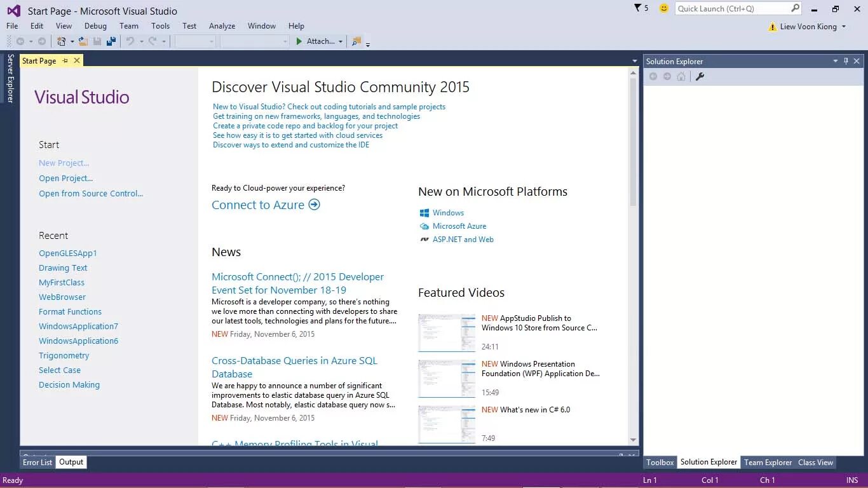Open the notifications flag icon
The image size is (868, 488).
tap(638, 8)
